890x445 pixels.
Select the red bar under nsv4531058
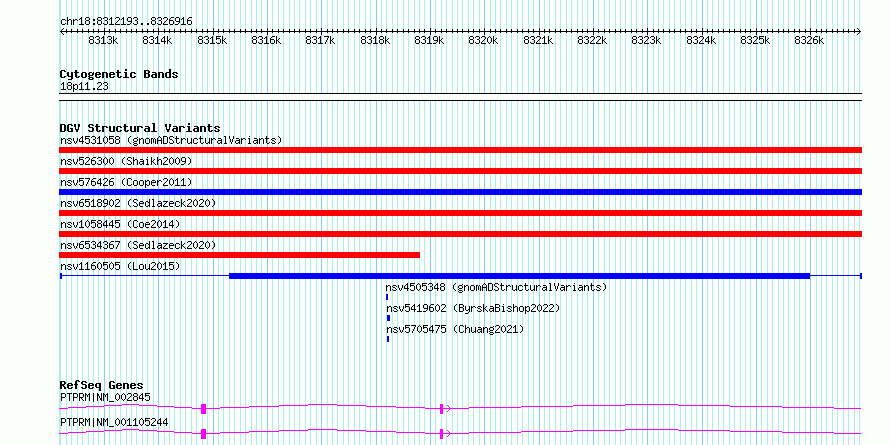pyautogui.click(x=460, y=150)
